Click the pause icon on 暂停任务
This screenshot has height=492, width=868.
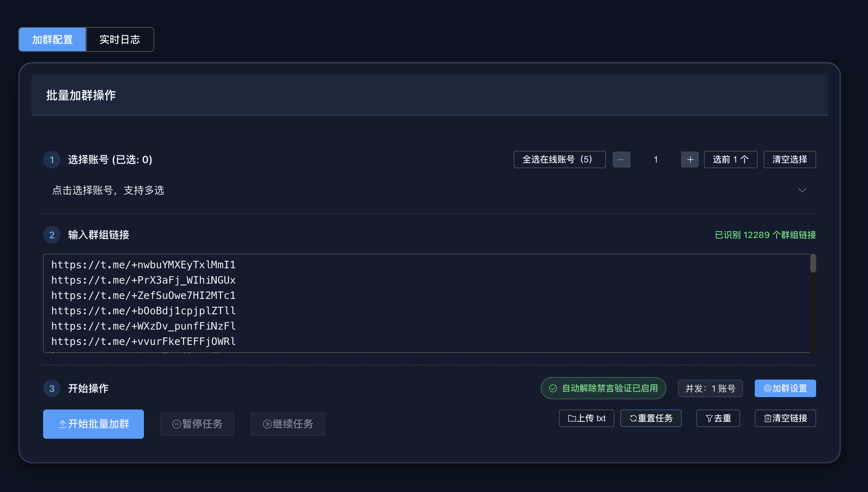coord(177,424)
